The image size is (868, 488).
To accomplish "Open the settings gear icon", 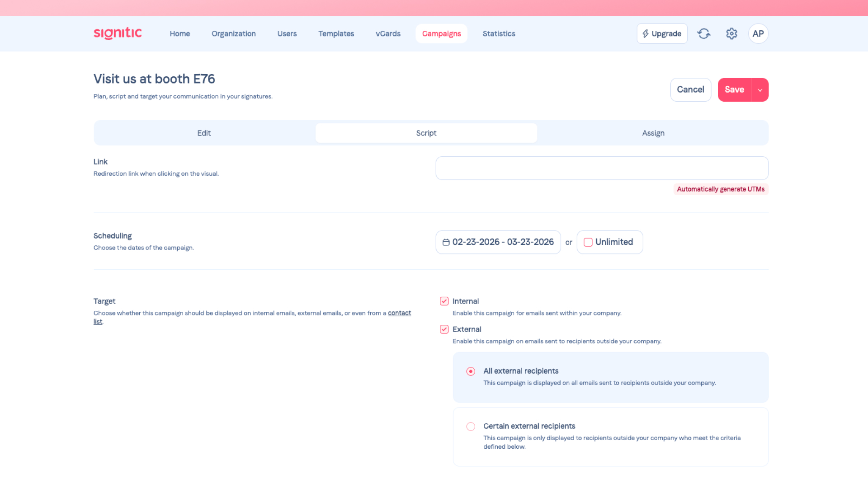I will 731,33.
